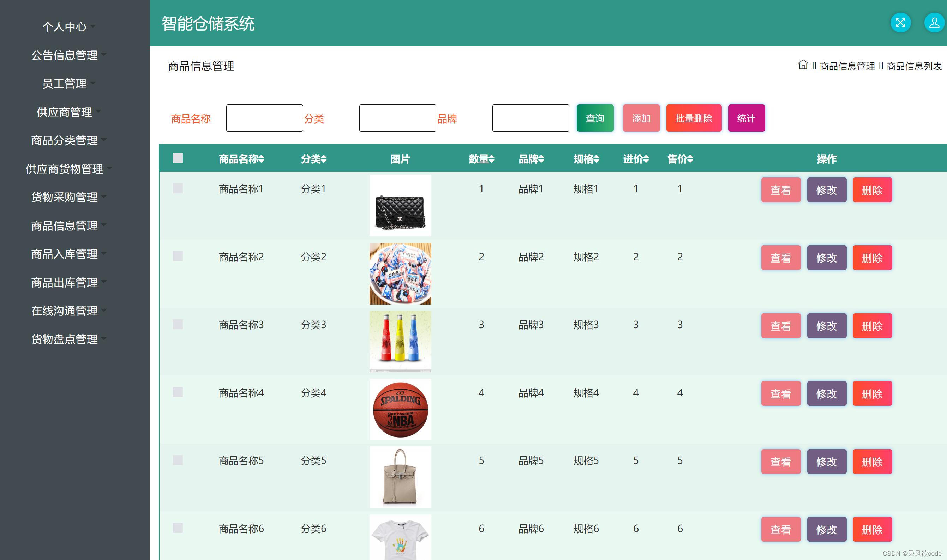The width and height of the screenshot is (947, 560).
Task: Click the sort icon on 商品名称 column
Action: [x=261, y=159]
